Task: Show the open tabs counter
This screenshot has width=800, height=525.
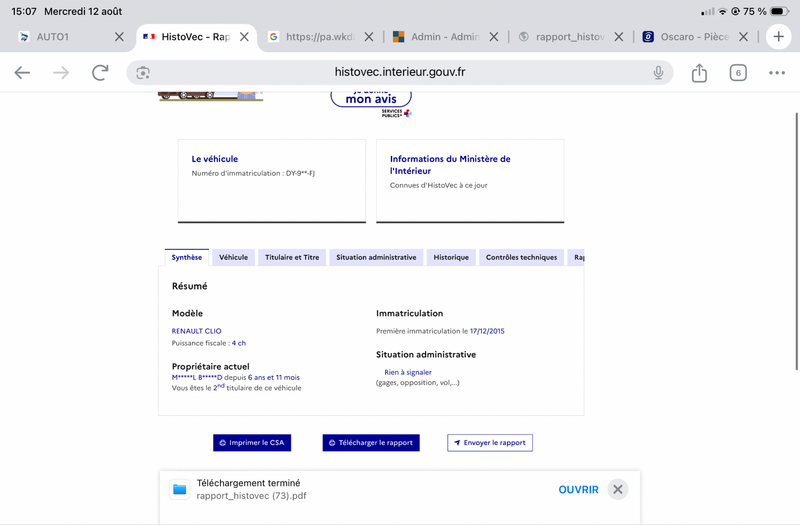Action: tap(738, 73)
